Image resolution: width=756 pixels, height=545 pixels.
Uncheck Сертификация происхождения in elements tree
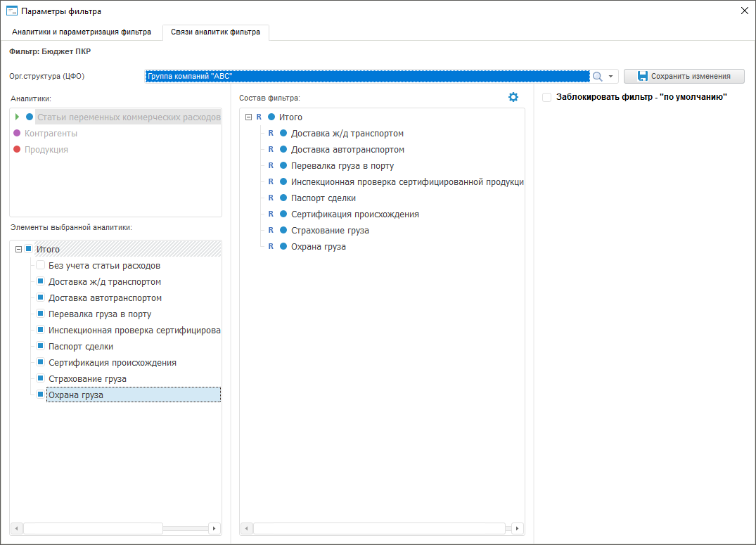coord(41,362)
